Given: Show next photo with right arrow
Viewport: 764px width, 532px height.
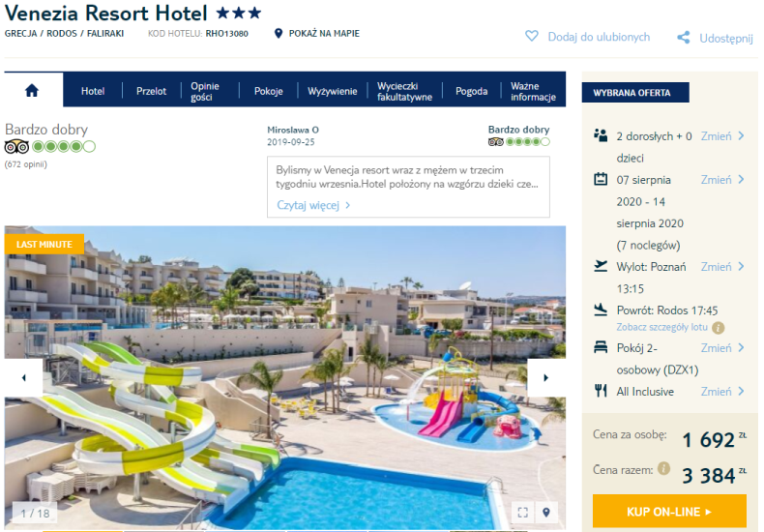Looking at the screenshot, I should (546, 377).
